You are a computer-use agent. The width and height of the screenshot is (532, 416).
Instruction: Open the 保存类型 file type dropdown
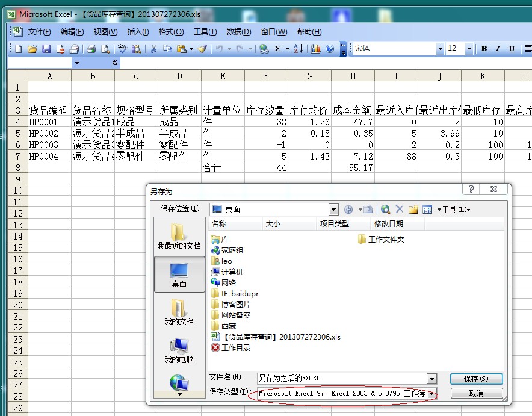(x=432, y=393)
